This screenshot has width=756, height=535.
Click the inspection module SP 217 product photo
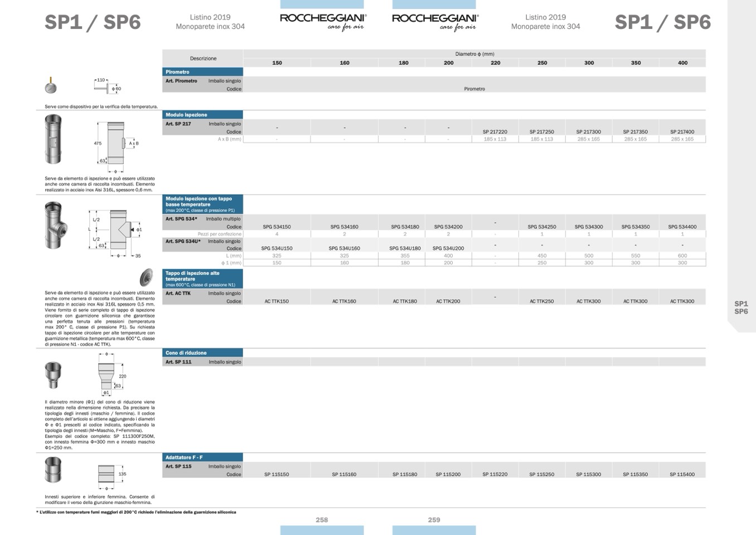pos(54,139)
